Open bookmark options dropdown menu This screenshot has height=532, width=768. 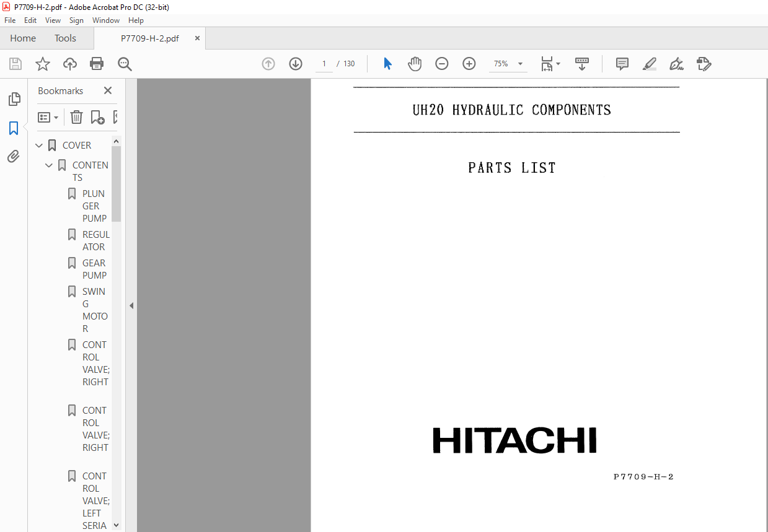pos(48,117)
